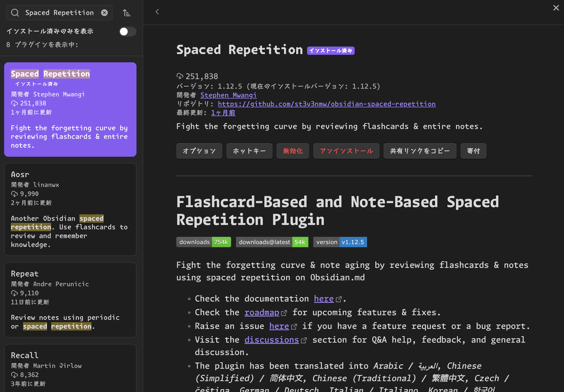
Task: Open the Repeat plugin card
Action: tap(70, 300)
